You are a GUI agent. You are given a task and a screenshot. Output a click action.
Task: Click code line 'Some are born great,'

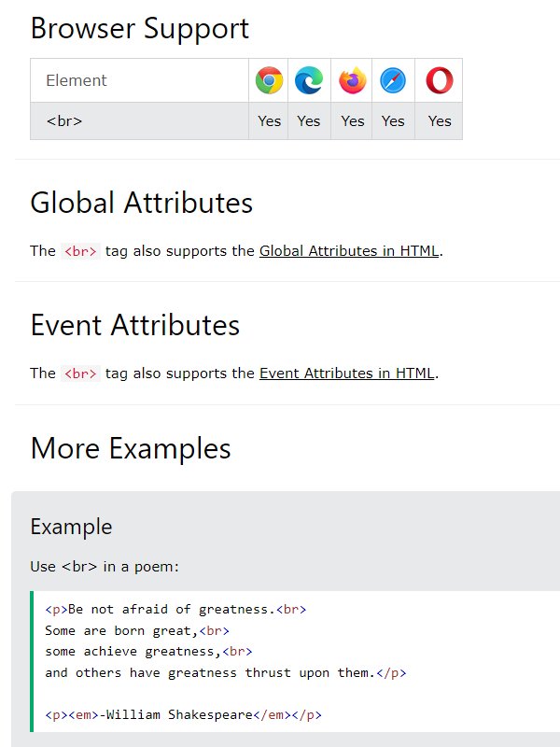[x=137, y=631]
